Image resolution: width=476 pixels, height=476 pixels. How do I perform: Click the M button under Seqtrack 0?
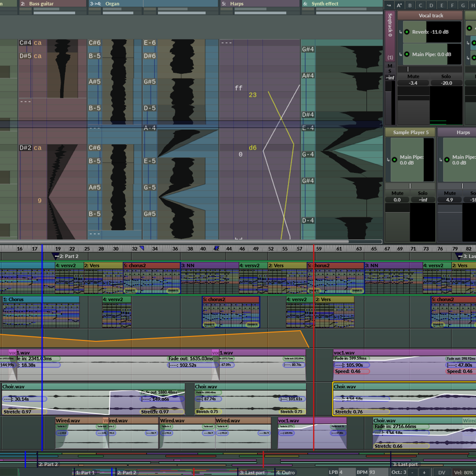pos(390,66)
